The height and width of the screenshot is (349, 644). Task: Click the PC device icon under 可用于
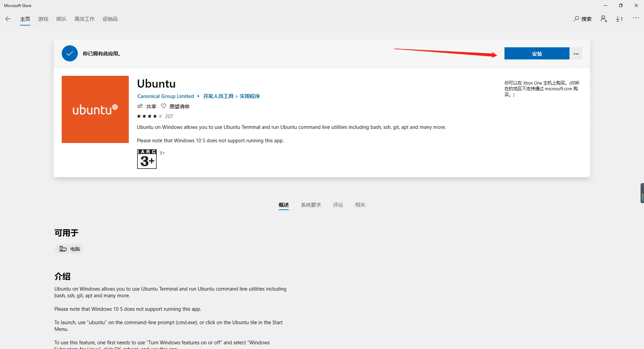tap(63, 249)
